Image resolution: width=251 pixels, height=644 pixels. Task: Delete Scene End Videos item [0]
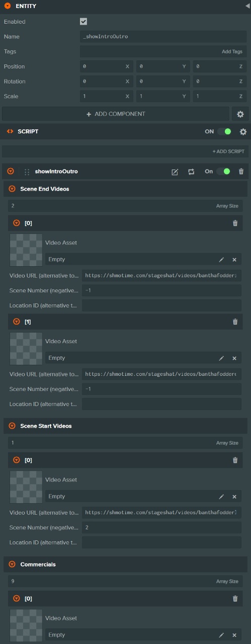(235, 223)
